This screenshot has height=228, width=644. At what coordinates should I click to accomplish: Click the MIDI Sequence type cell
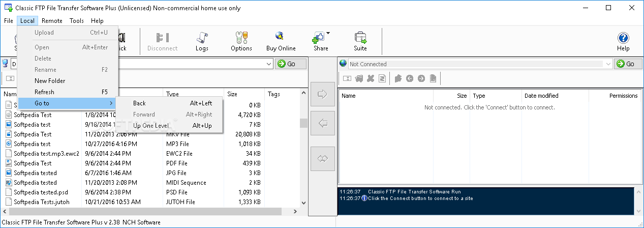pos(186,183)
